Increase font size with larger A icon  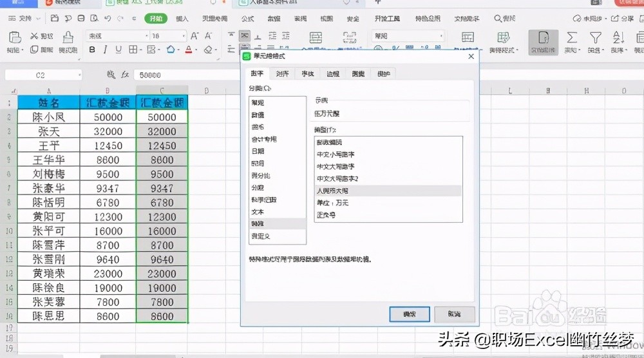[194, 36]
